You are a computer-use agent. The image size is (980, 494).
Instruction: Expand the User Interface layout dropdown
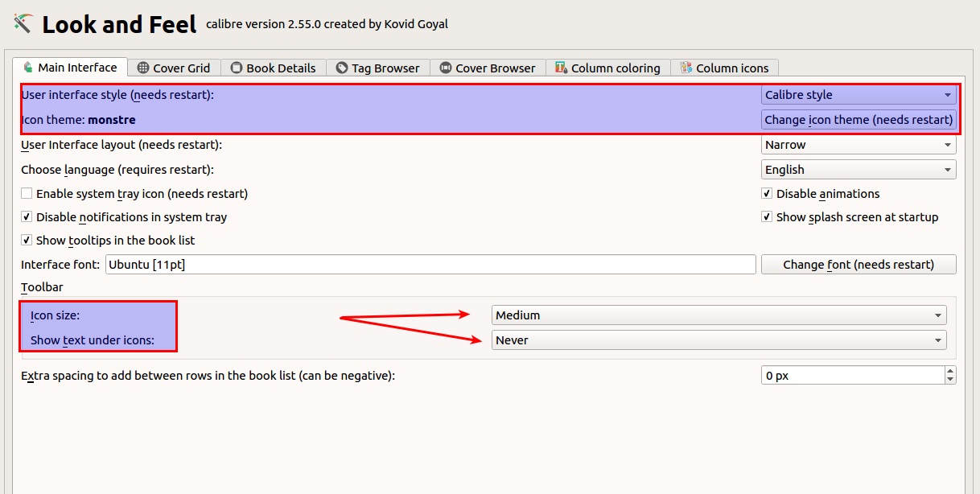(x=859, y=145)
